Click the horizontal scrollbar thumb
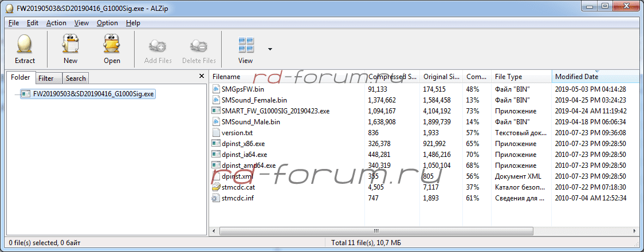The width and height of the screenshot is (644, 252). (376, 231)
